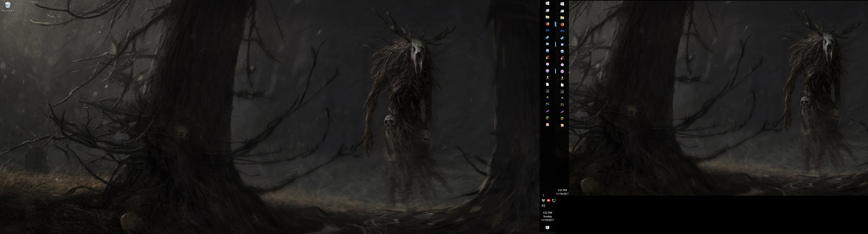Open iTunes from the secondary taskbar

point(562,65)
